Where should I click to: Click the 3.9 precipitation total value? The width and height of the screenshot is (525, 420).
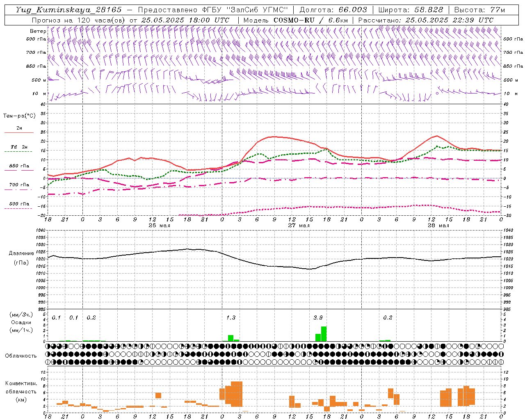pyautogui.click(x=318, y=318)
